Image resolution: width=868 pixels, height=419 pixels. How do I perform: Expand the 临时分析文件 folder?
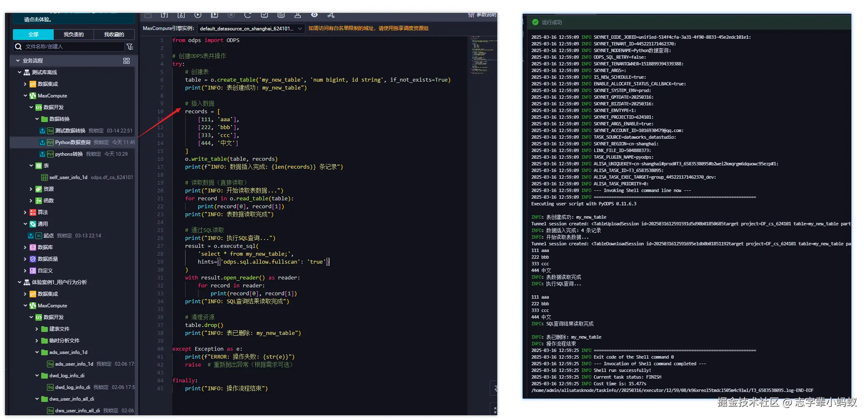37,341
